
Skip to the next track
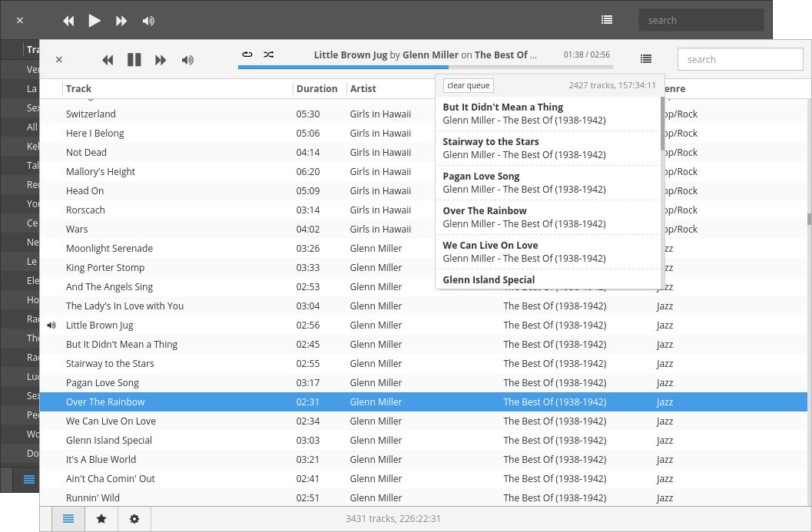(161, 60)
